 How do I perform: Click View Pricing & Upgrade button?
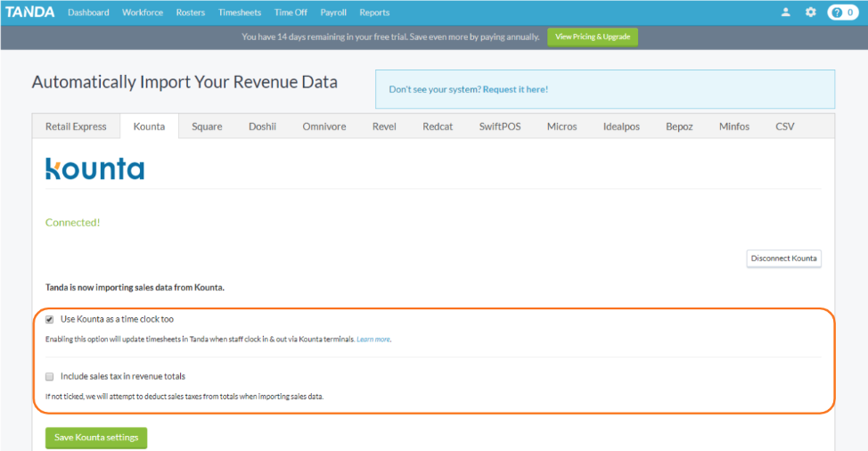click(593, 37)
